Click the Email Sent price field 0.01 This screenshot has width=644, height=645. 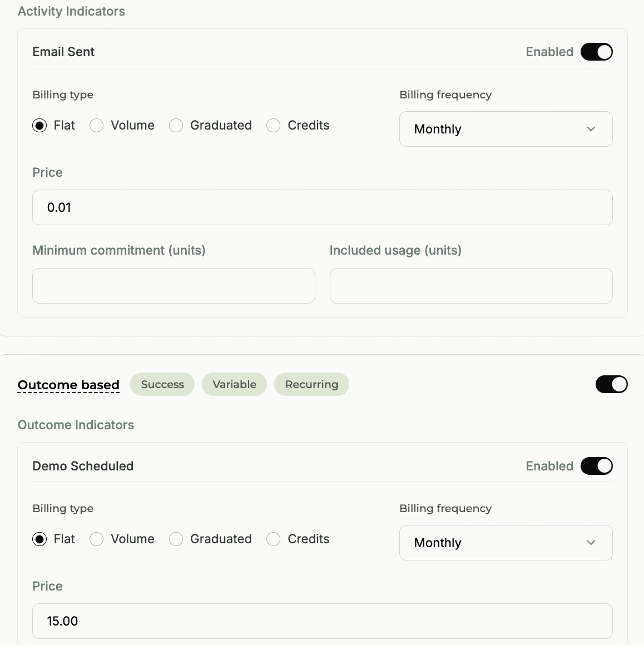(322, 207)
